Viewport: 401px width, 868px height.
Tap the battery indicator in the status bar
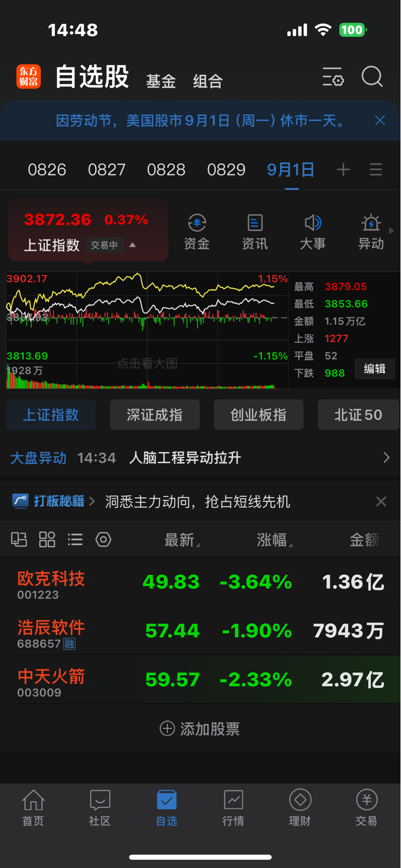(353, 30)
